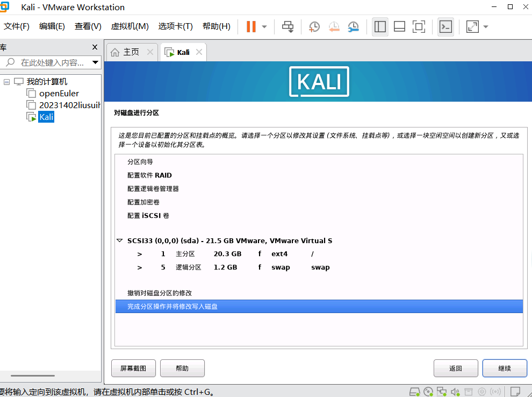Choose 配置软件 RAID option
Viewport: 532px width, 397px height.
(149, 175)
